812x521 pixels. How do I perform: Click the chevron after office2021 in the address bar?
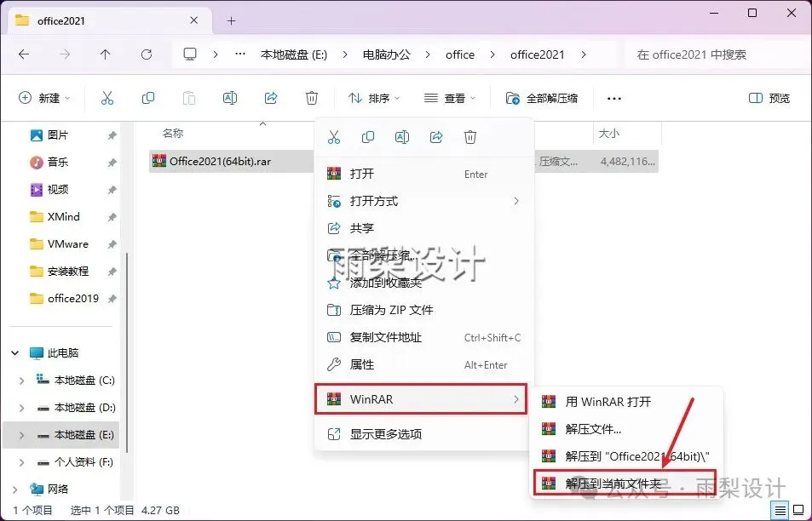point(584,54)
